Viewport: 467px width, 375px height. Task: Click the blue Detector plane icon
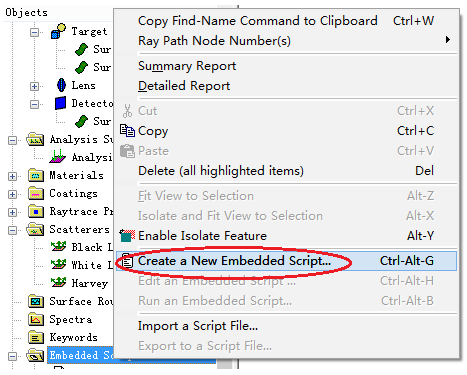pyautogui.click(x=60, y=103)
